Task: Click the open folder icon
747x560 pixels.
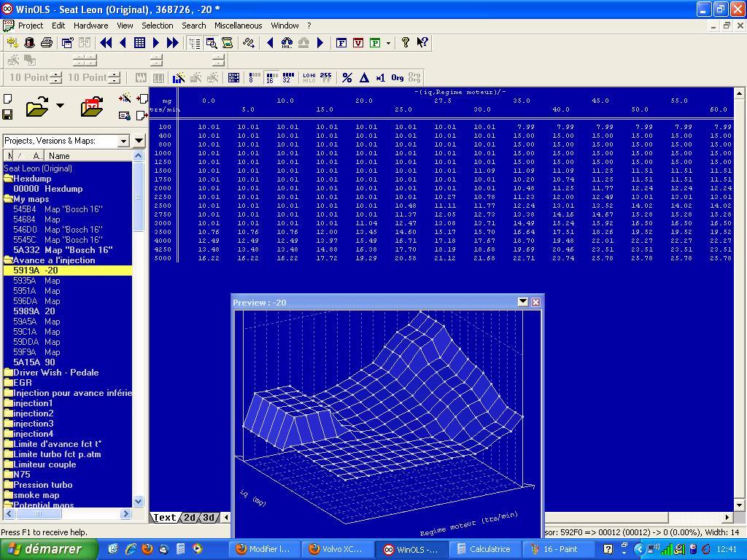Action: tap(37, 106)
